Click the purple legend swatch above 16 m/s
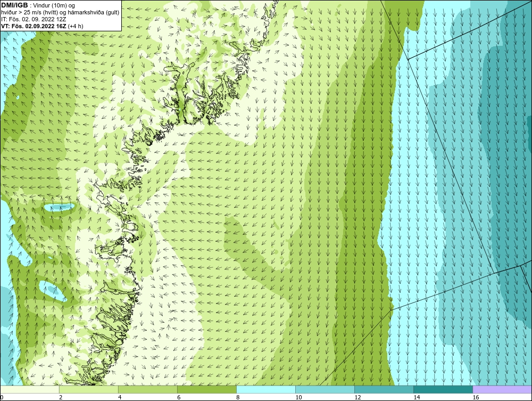 coord(502,389)
